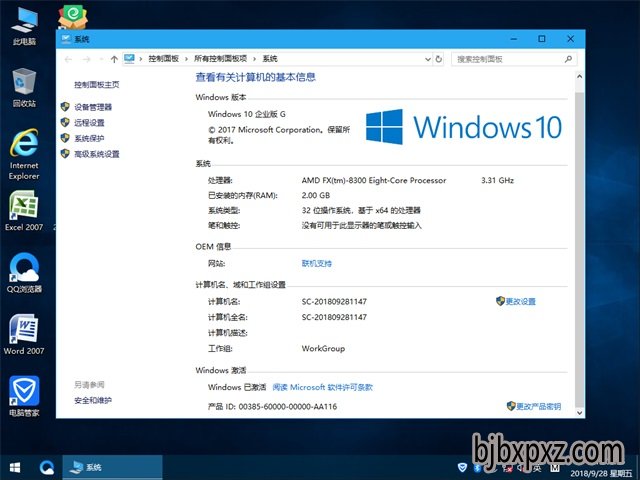Viewport: 640px width, 480px height.
Task: Open Word 2007 desktop shortcut
Action: click(24, 334)
